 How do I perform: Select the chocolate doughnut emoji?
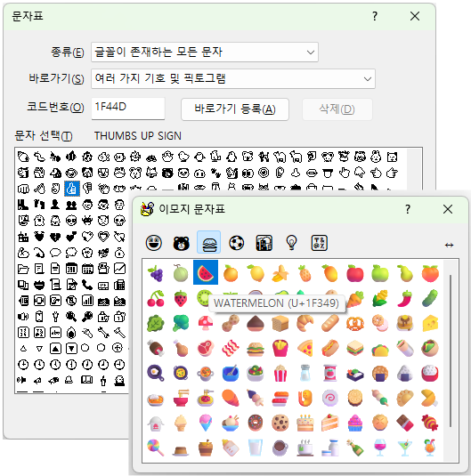point(256,423)
